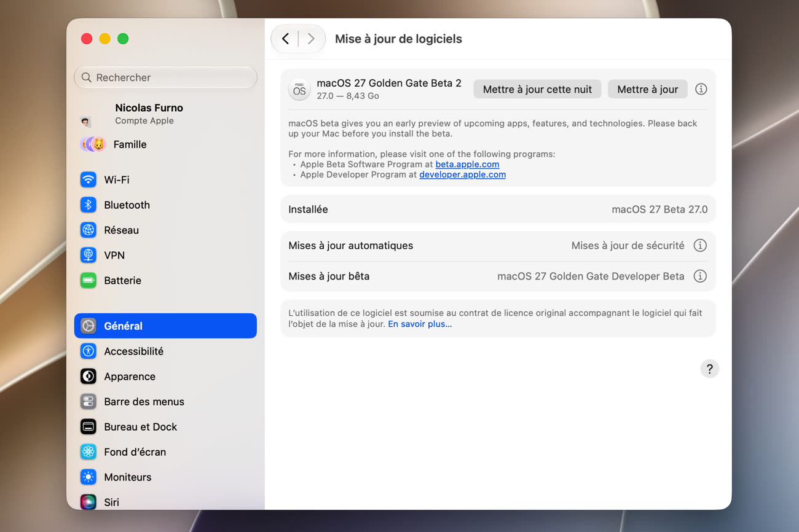Screen dimensions: 799x532
Task: Click the Famille avatars icon
Action: tap(93, 144)
